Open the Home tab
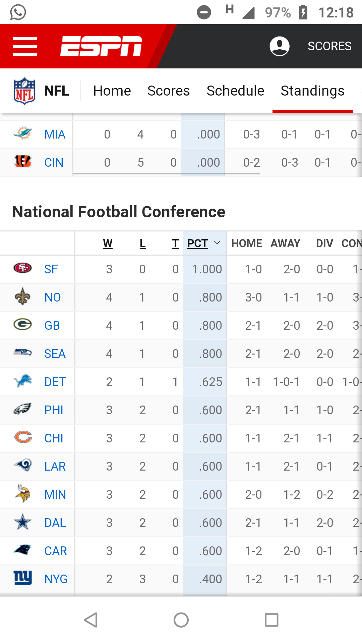362x644 pixels. pos(112,91)
